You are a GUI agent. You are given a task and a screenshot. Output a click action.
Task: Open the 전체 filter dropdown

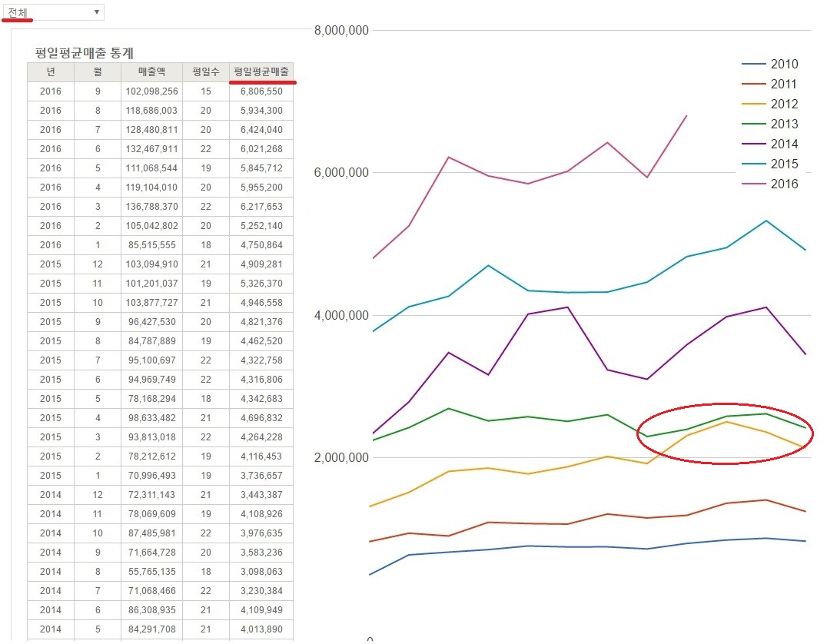[x=53, y=12]
